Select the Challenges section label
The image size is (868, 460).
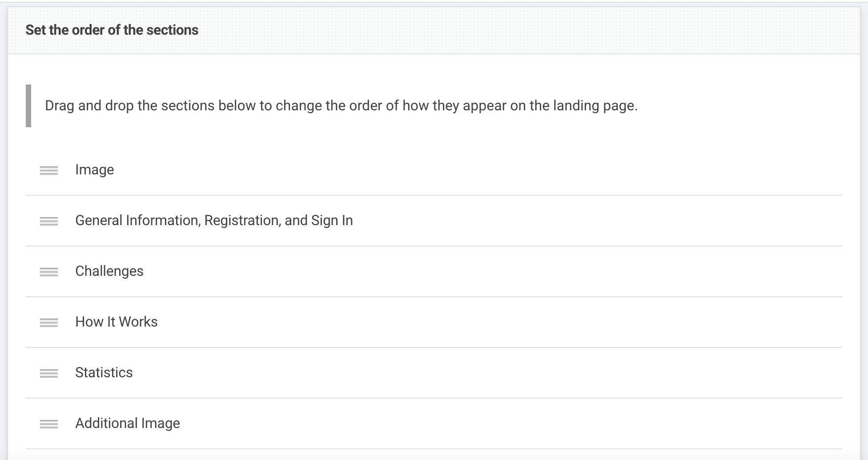point(109,271)
